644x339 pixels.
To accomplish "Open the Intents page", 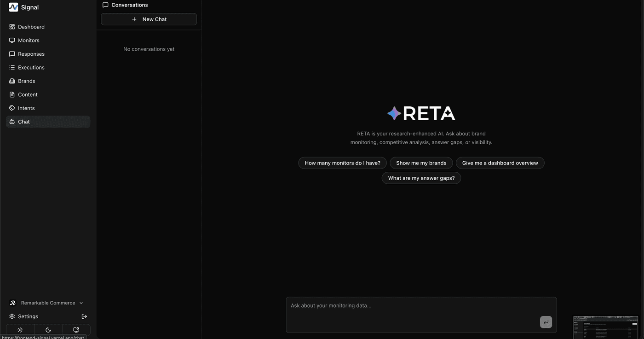I will coord(48,108).
